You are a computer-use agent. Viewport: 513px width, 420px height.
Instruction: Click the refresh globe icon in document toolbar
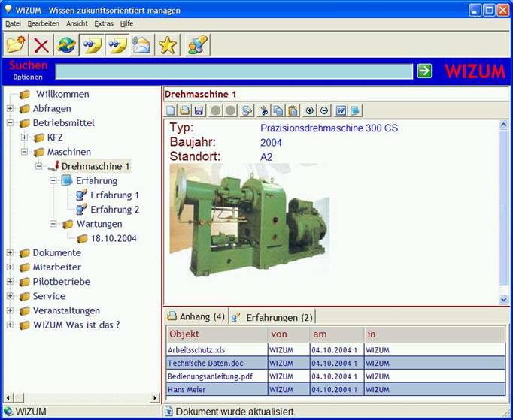click(247, 110)
